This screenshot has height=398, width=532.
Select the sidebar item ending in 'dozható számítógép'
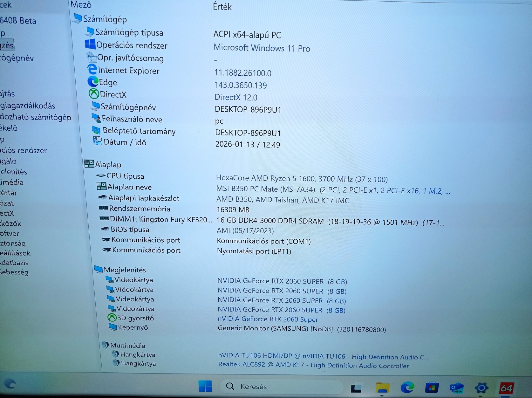point(36,117)
